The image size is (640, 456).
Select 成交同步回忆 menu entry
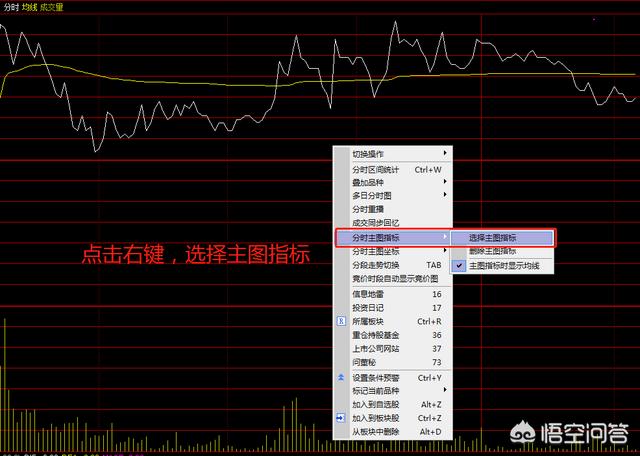click(x=393, y=223)
